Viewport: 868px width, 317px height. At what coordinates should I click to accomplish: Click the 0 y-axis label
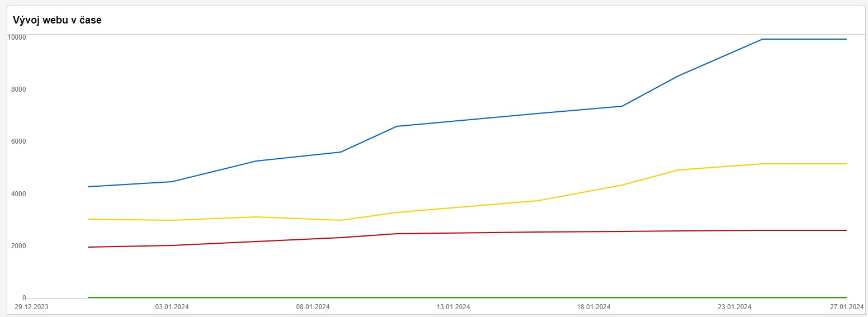point(24,298)
